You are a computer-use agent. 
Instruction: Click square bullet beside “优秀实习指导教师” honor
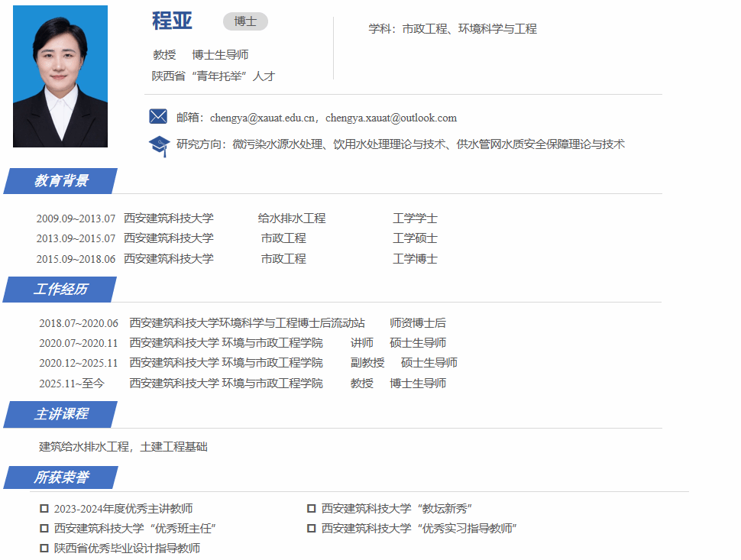(x=312, y=529)
